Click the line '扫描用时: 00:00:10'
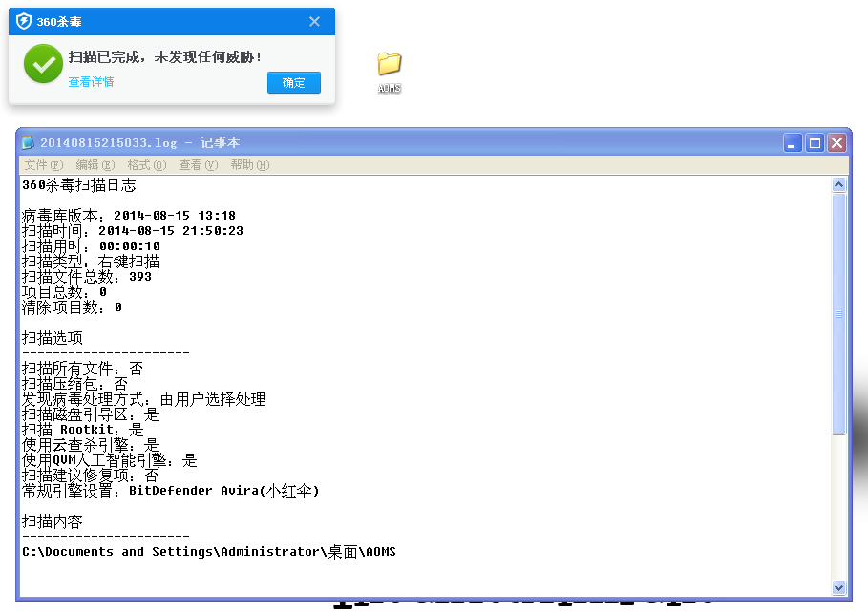The width and height of the screenshot is (868, 614). pyautogui.click(x=91, y=245)
